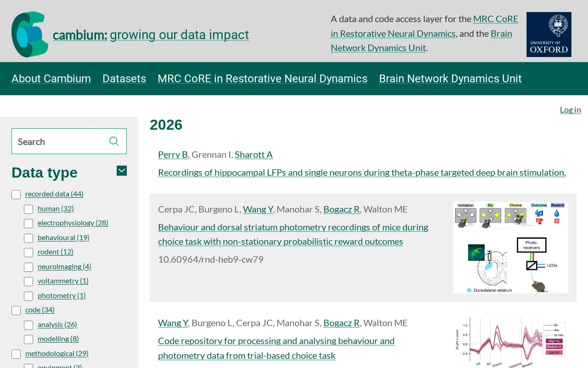Tick the voltammetry (1) checkbox

coord(28,281)
